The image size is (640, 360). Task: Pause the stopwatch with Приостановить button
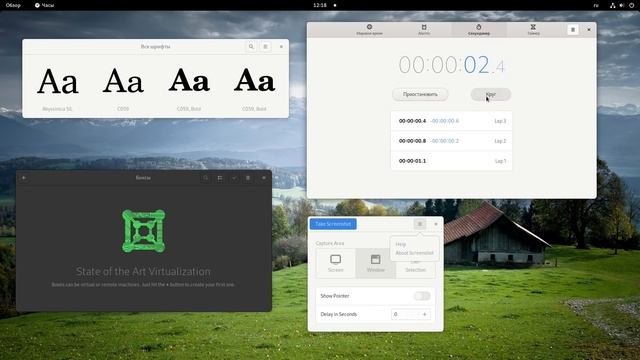point(420,94)
